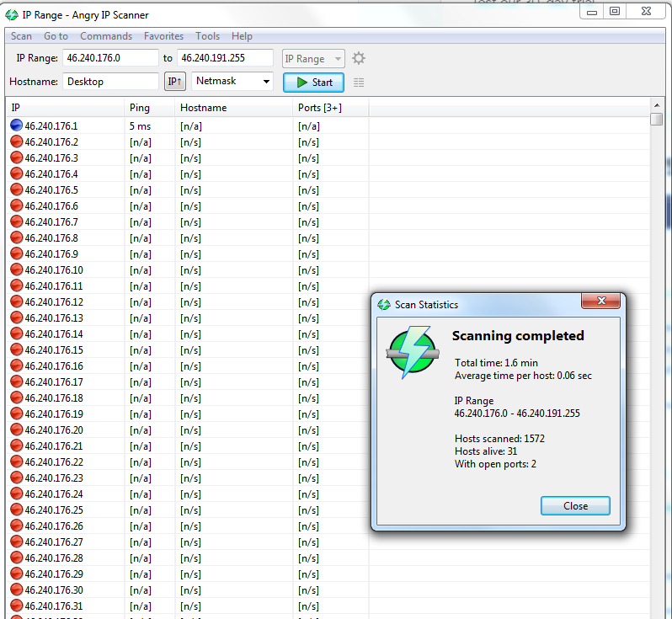Click the Hostname field containing Desktop
672x619 pixels.
click(x=110, y=82)
